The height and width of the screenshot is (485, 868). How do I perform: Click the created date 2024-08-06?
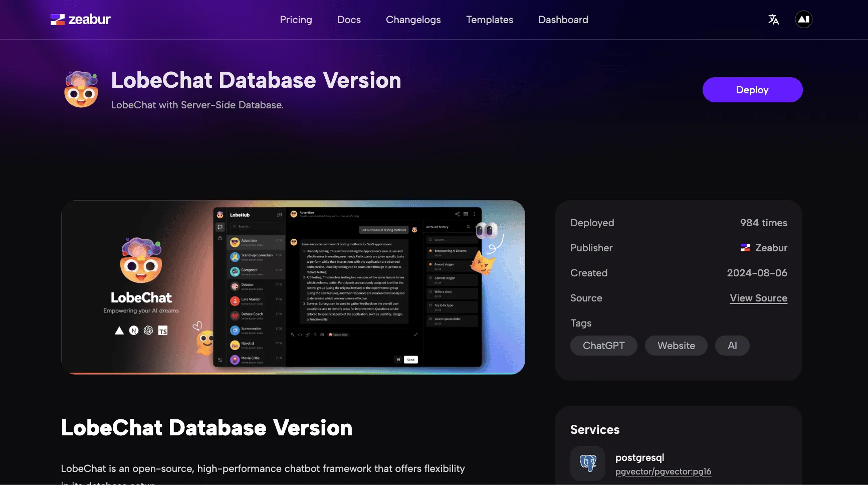pos(757,273)
